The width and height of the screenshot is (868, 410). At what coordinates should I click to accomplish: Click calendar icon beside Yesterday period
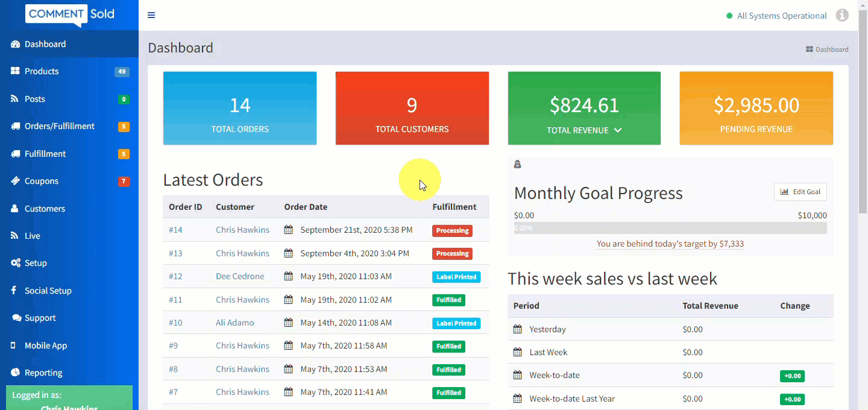click(x=517, y=329)
